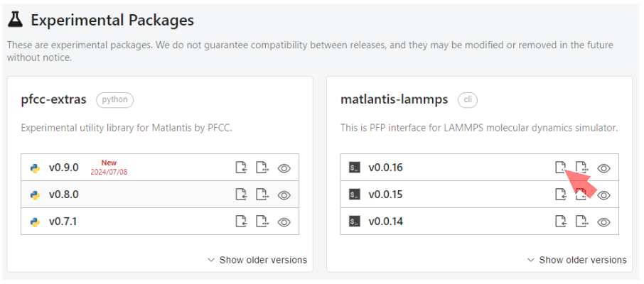Click the document-arrow icon for pfcc-extras v0.8.0
644x284 pixels.
click(241, 195)
